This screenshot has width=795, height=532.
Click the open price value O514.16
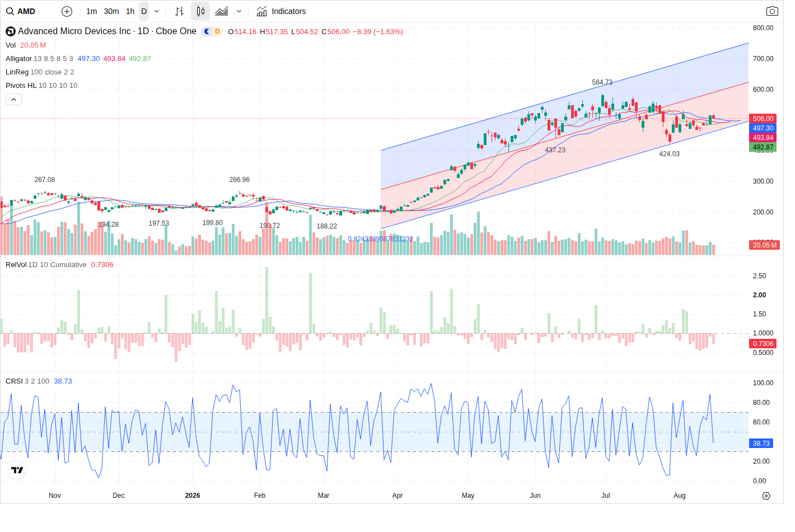(242, 32)
